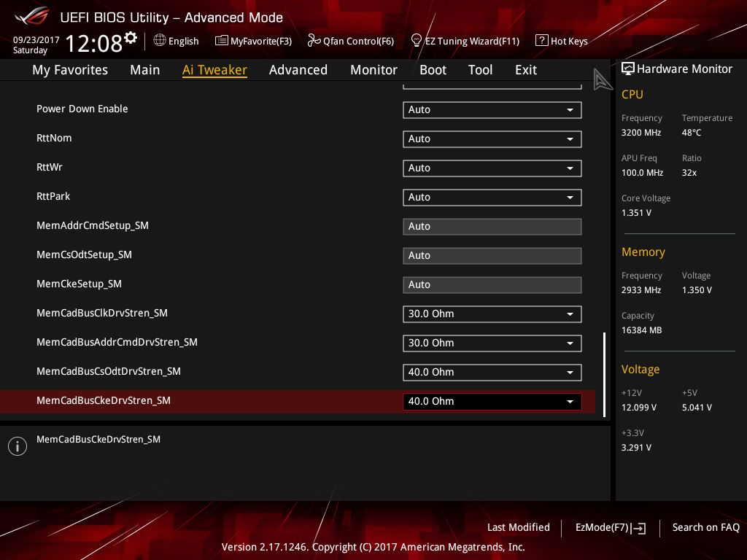
Task: Click the globe language icon
Action: click(x=160, y=41)
